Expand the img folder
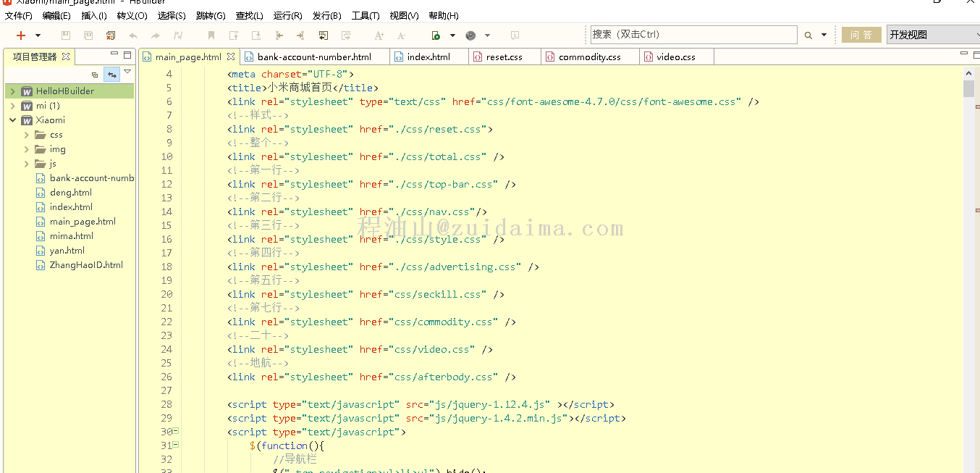This screenshot has height=473, width=980. pos(26,149)
